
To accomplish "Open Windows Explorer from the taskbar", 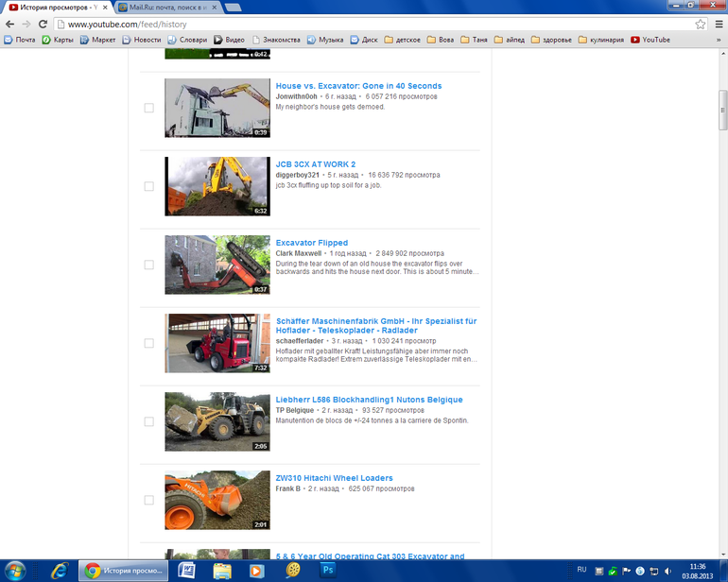I will [222, 571].
